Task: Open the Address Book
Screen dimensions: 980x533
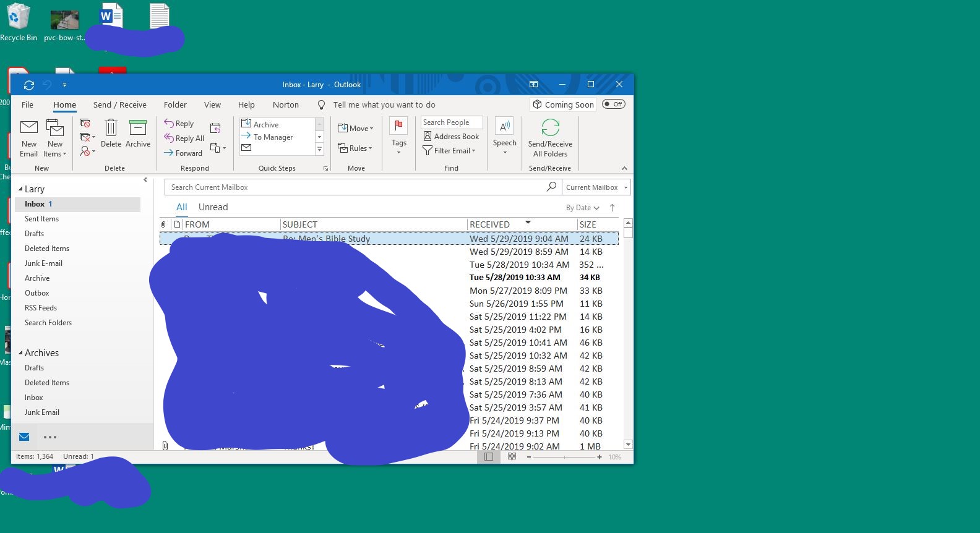Action: pyautogui.click(x=451, y=136)
